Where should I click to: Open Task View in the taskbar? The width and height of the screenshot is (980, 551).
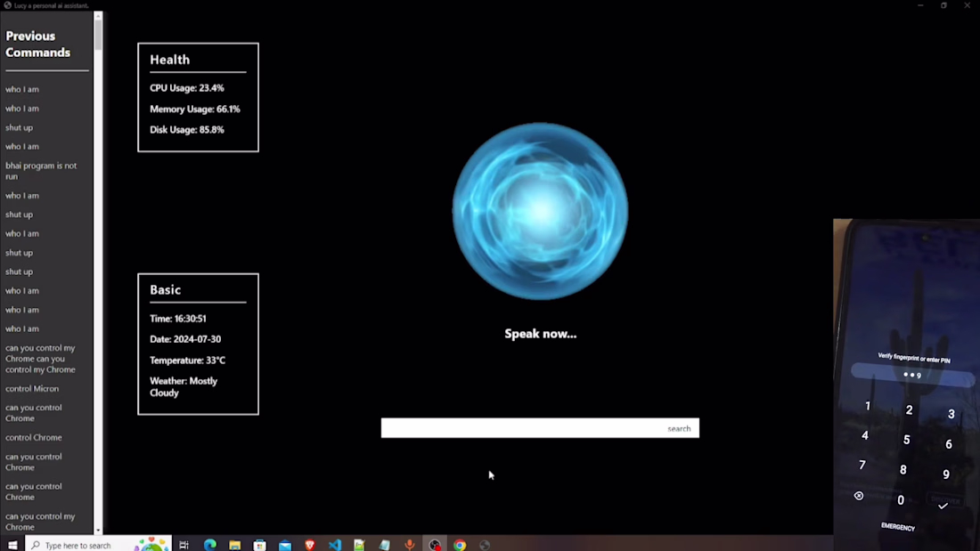(x=184, y=545)
